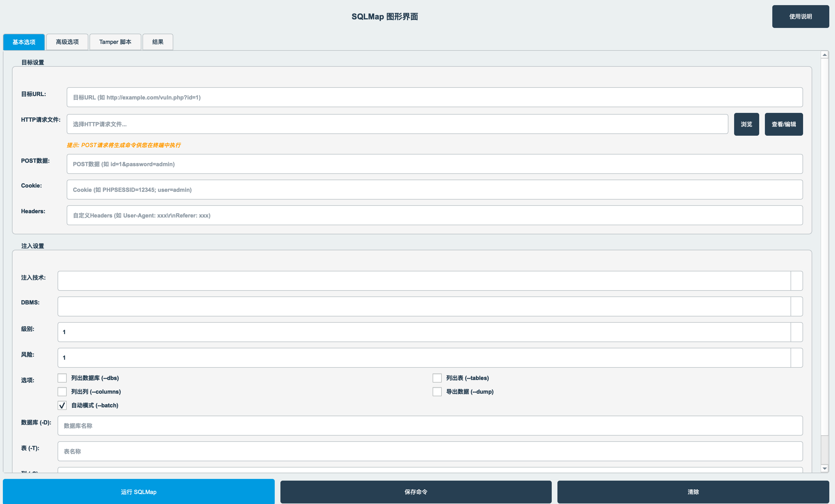Select the 基本选项 tab
The width and height of the screenshot is (835, 504).
pos(24,42)
